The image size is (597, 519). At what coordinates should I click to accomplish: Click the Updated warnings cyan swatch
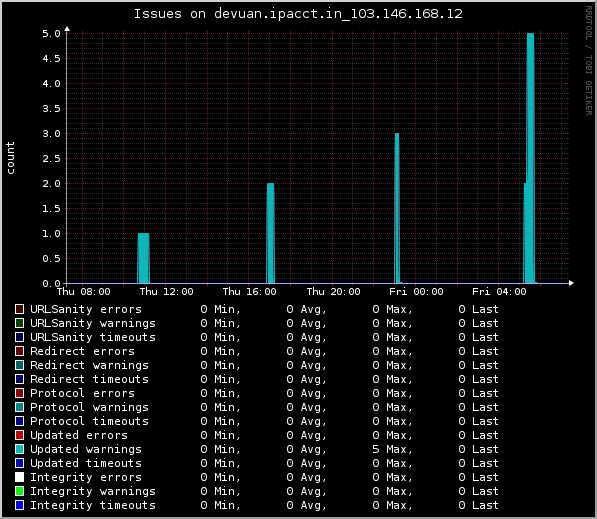click(19, 449)
